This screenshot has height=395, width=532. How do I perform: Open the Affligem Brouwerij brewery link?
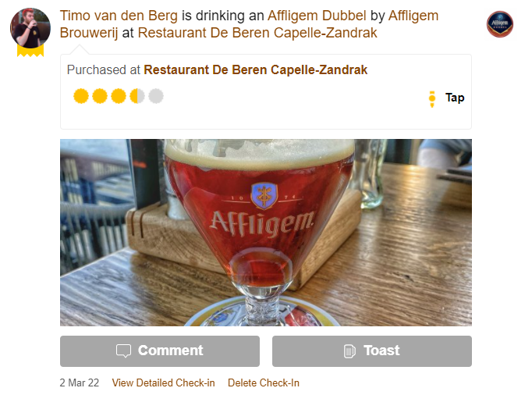point(249,24)
